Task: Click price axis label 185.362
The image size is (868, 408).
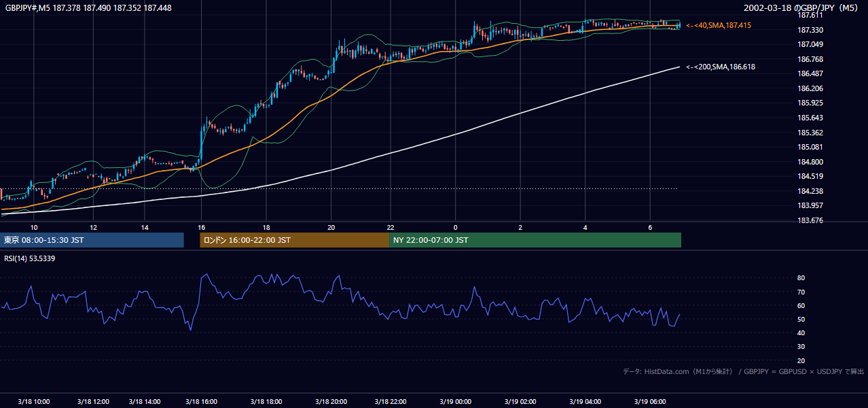Action: coord(810,133)
